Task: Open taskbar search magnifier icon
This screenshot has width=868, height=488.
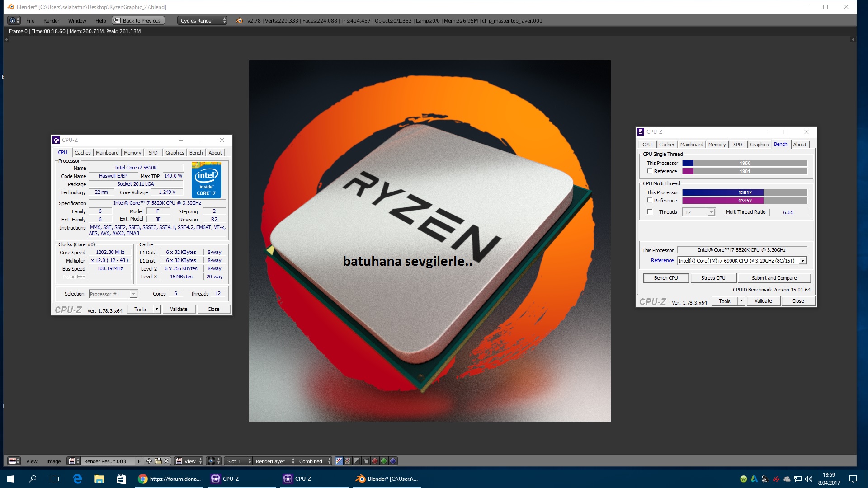Action: 33,479
